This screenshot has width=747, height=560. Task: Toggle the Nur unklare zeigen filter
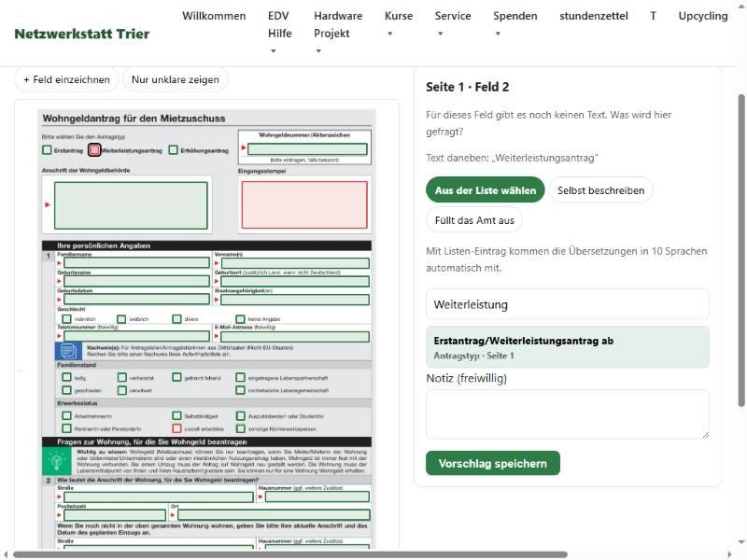coord(176,79)
